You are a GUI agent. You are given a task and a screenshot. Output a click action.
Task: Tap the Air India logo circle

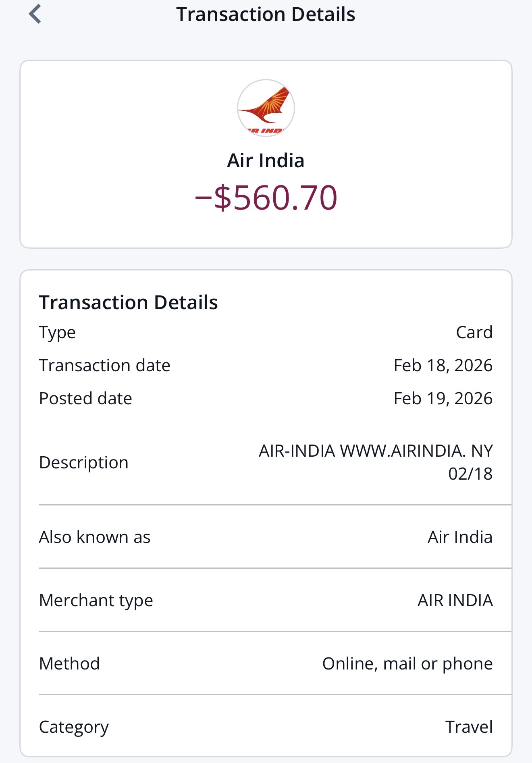[x=266, y=108]
